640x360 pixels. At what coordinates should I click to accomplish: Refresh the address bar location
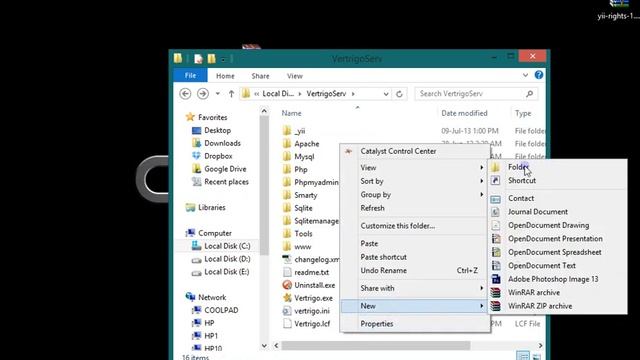coord(399,94)
